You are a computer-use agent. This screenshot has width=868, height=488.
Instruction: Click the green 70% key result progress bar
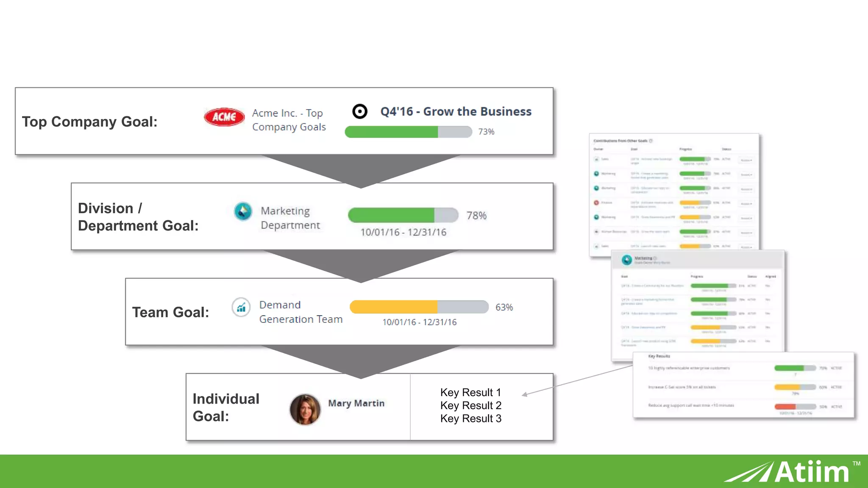(795, 368)
